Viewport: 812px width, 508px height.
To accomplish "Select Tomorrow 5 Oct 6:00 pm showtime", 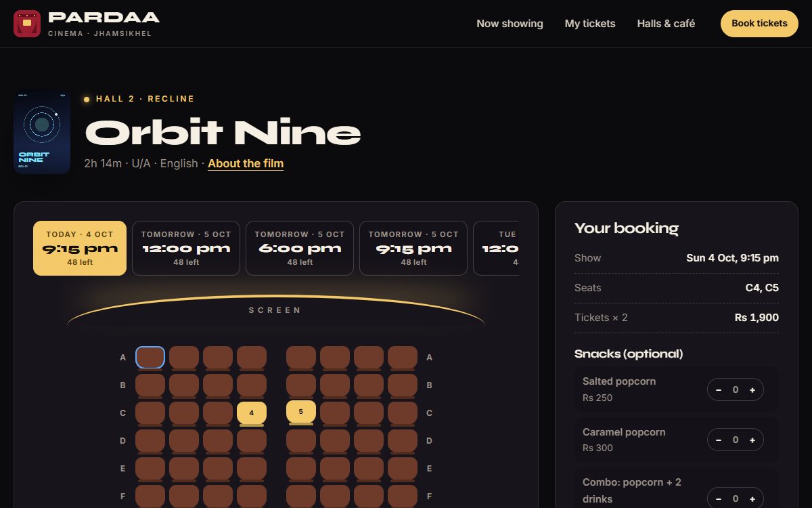I will click(300, 248).
